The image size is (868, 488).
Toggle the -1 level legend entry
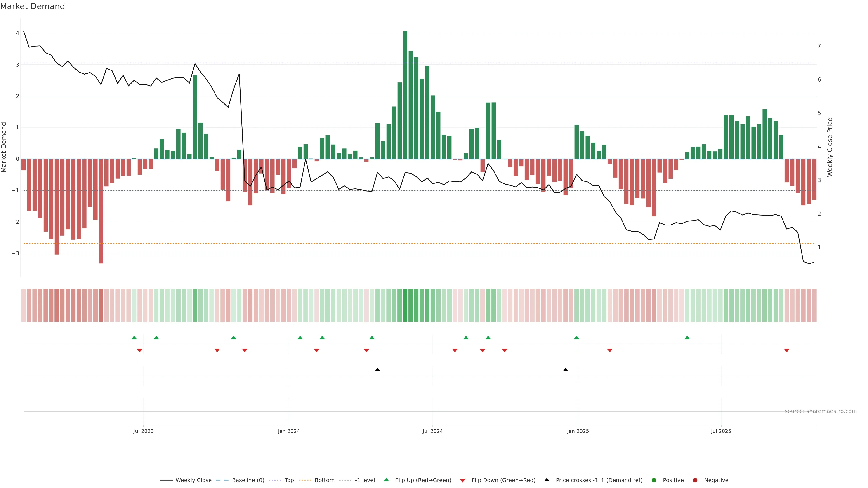point(365,480)
